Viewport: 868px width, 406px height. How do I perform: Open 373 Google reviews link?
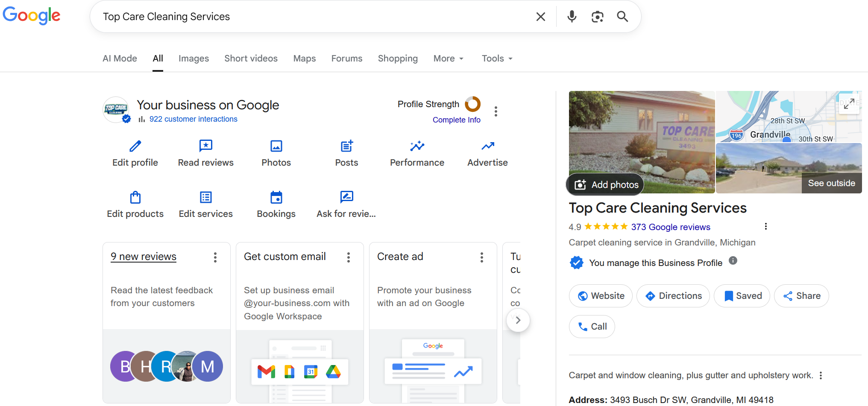[x=671, y=227]
